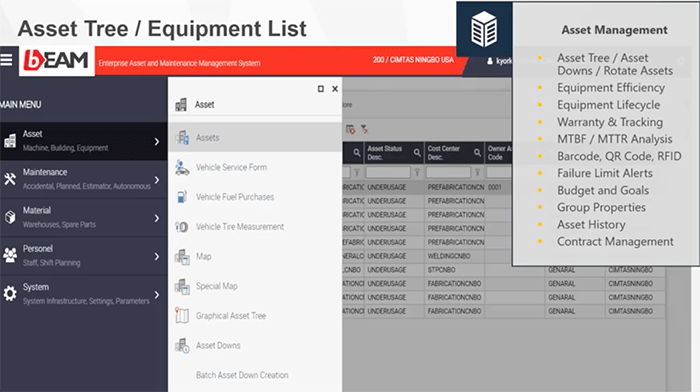Click the Material box icon
Image resolution: width=700 pixels, height=392 pixels.
point(10,217)
